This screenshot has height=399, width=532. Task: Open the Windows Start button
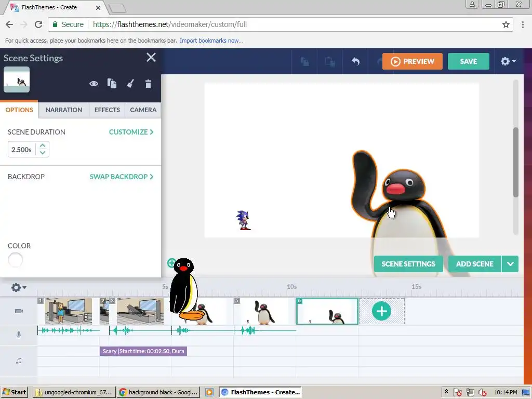(14, 392)
